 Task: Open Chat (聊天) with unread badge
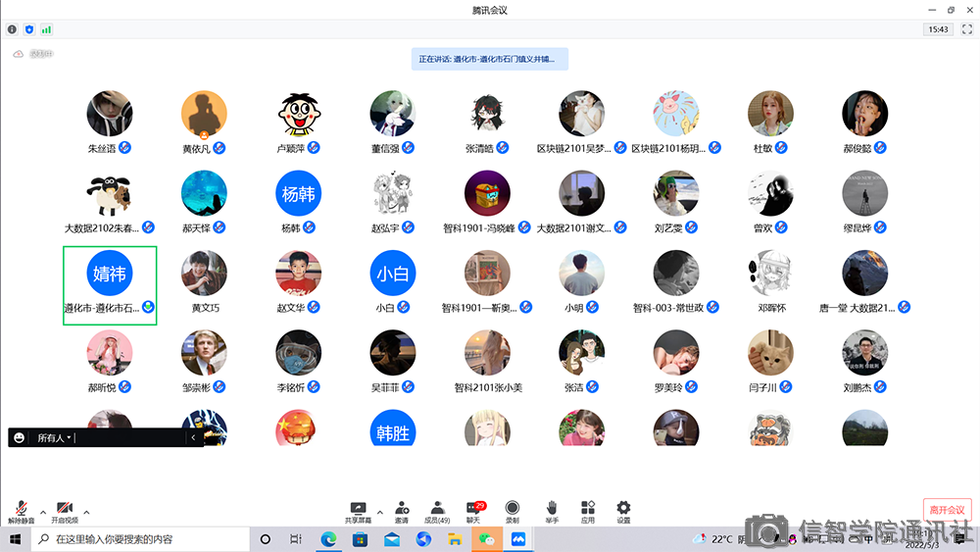tap(473, 510)
